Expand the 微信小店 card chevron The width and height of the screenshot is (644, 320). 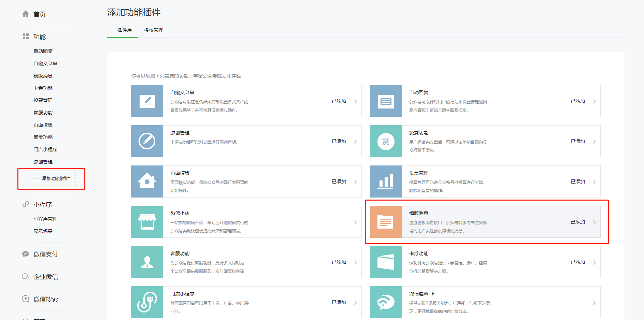[355, 222]
